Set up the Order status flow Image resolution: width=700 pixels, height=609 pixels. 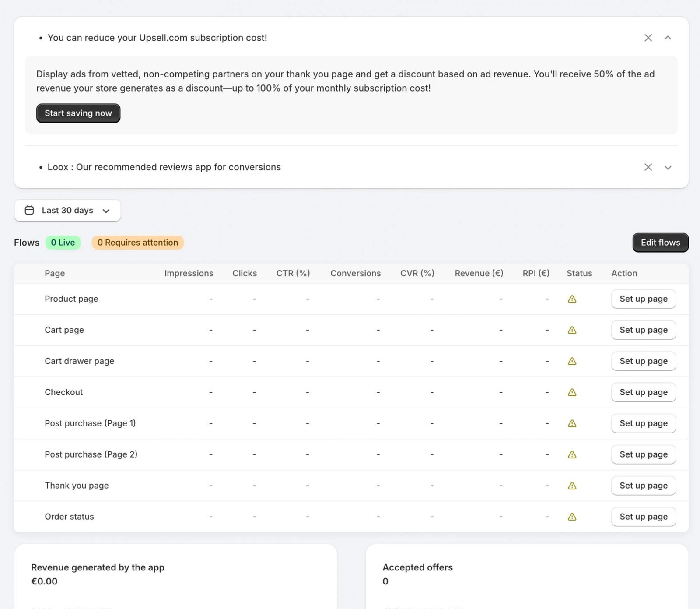click(643, 517)
